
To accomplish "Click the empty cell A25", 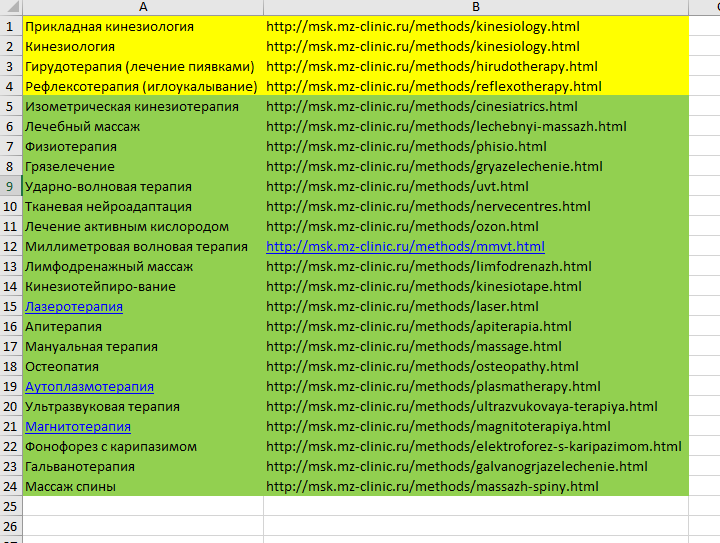I will pos(143,507).
